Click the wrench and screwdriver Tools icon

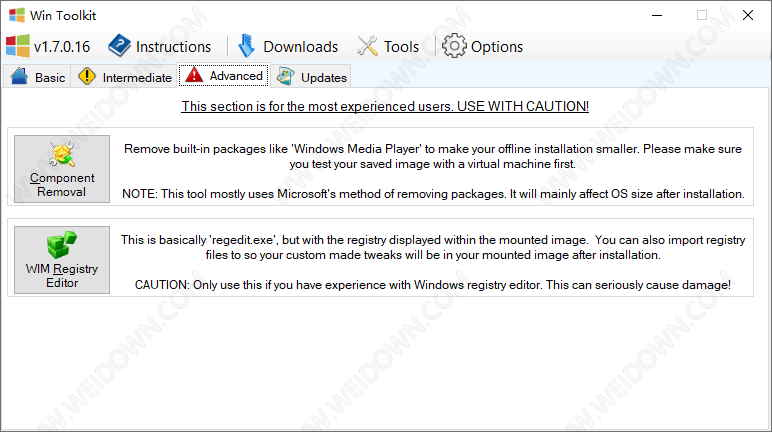(x=367, y=46)
